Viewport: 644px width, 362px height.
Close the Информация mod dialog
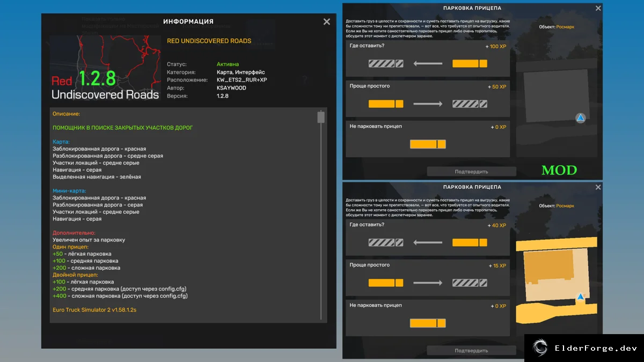[326, 22]
